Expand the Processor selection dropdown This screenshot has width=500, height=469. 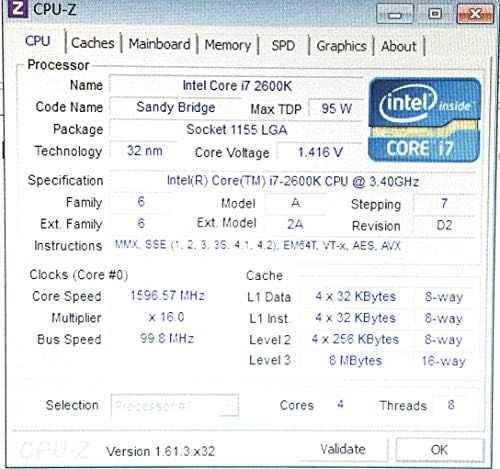(x=175, y=405)
